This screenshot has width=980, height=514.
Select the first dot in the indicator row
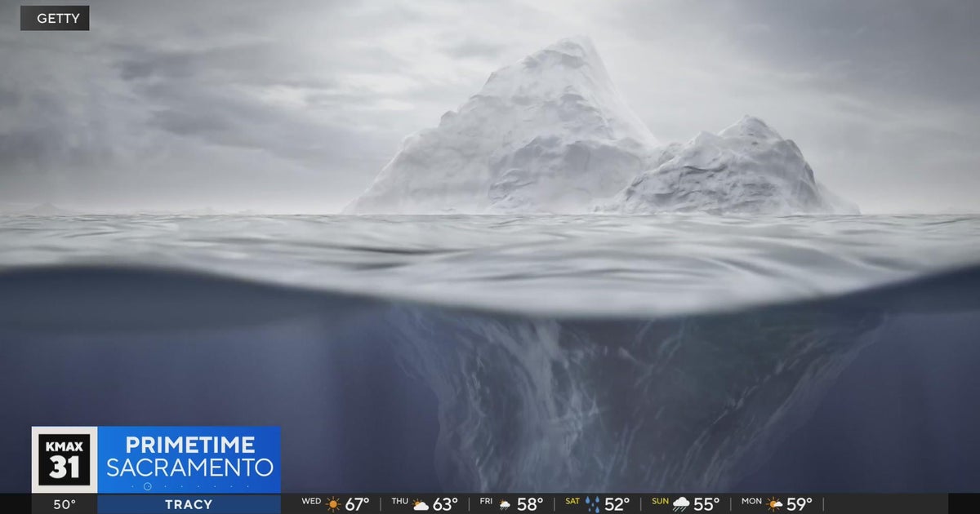[x=132, y=486]
